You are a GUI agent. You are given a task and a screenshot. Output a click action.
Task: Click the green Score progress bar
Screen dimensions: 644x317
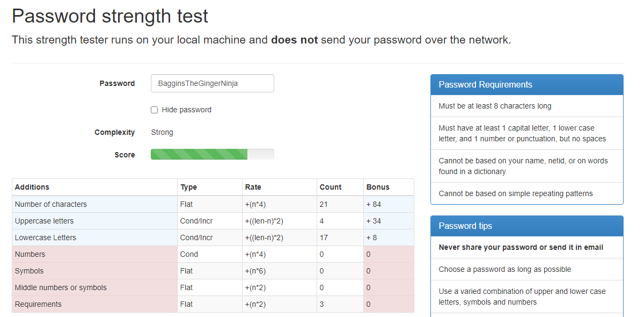click(199, 155)
